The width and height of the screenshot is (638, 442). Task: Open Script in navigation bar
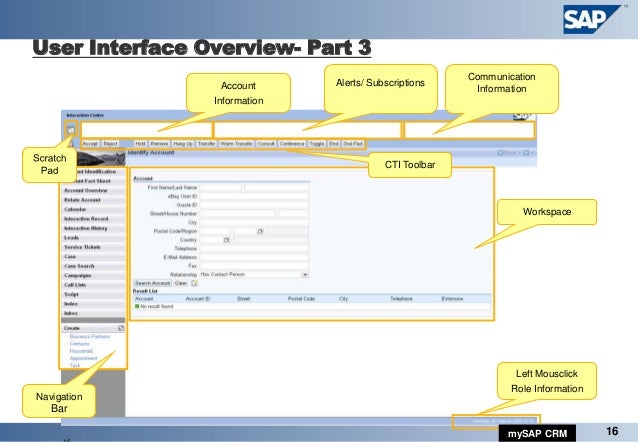[93, 294]
